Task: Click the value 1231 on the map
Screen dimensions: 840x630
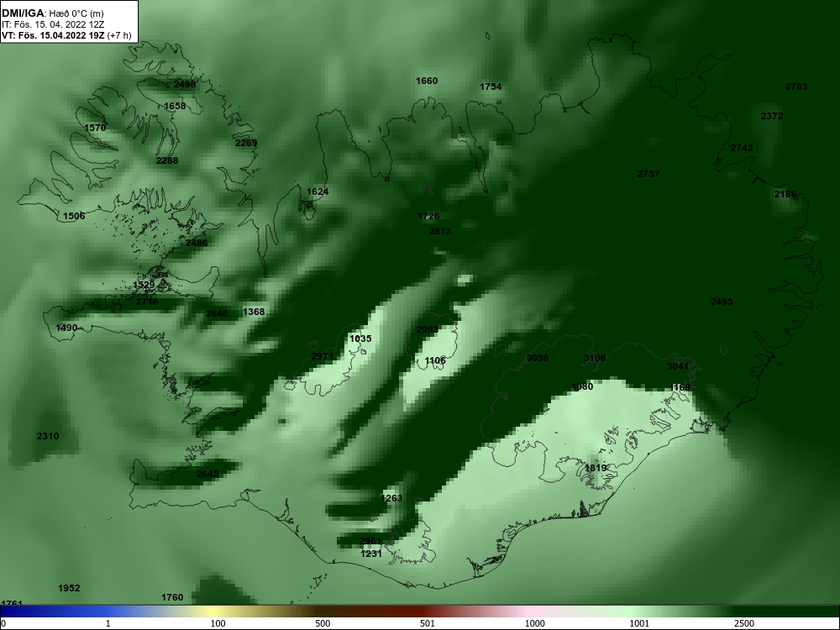Action: point(370,554)
